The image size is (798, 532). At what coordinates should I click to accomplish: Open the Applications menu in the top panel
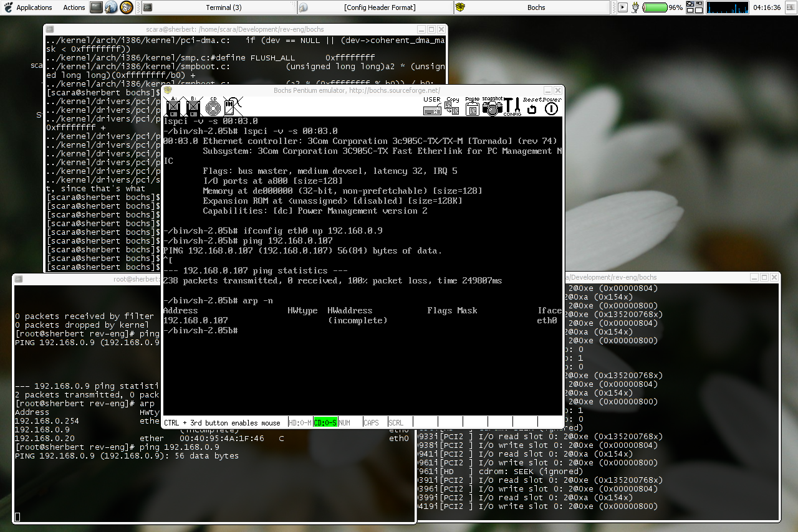click(x=34, y=7)
